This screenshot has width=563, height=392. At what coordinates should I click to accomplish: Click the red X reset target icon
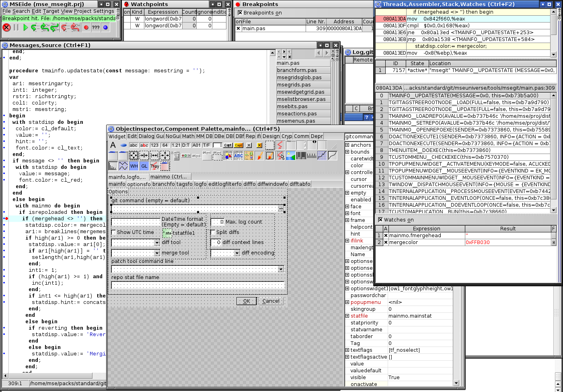(6, 28)
